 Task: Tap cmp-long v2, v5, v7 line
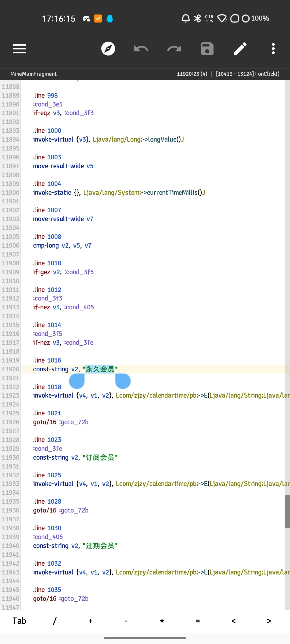point(62,246)
